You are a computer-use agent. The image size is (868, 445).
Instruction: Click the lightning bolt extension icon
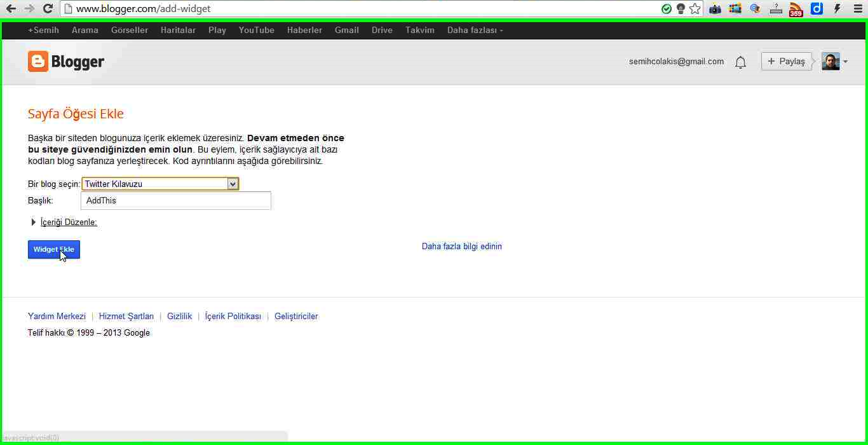click(837, 9)
